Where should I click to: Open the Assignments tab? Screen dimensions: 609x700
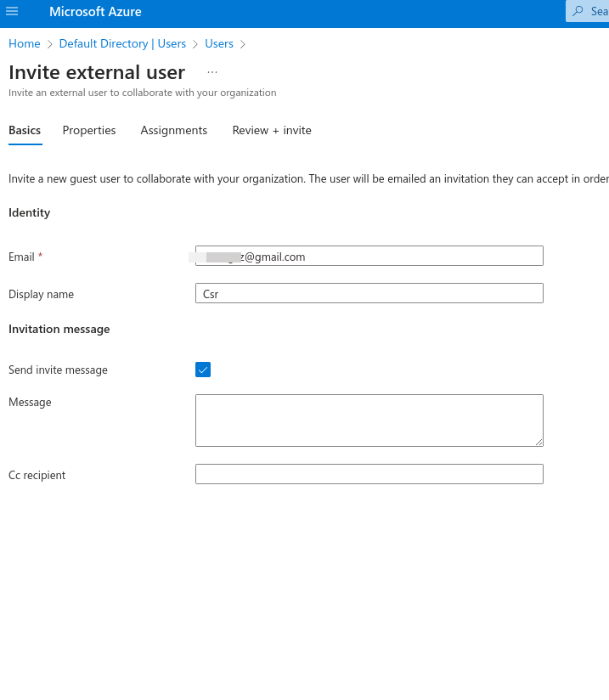tap(174, 130)
